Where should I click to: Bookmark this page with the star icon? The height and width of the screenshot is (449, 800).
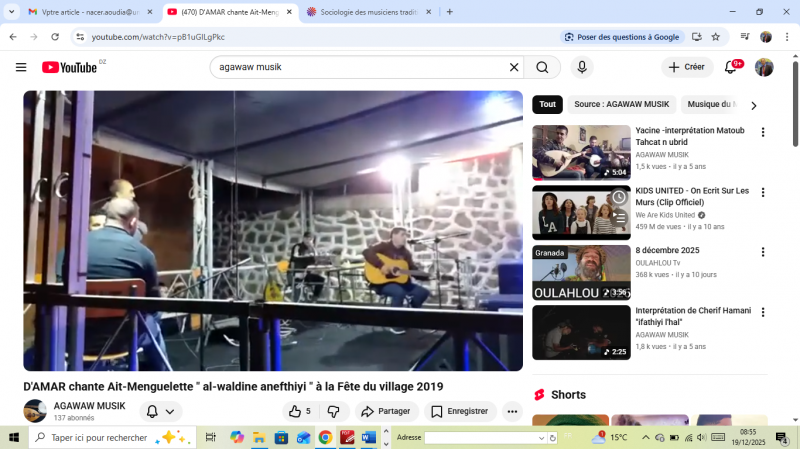716,37
